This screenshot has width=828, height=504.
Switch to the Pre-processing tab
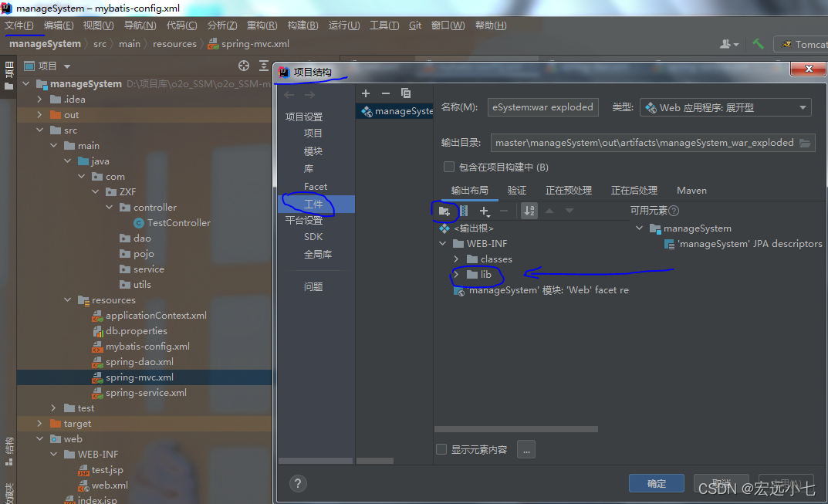(568, 190)
